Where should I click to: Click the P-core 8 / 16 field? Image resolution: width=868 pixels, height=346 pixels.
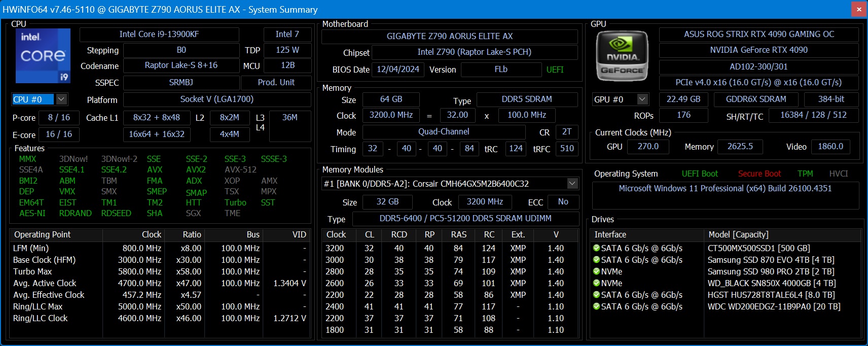pos(59,118)
